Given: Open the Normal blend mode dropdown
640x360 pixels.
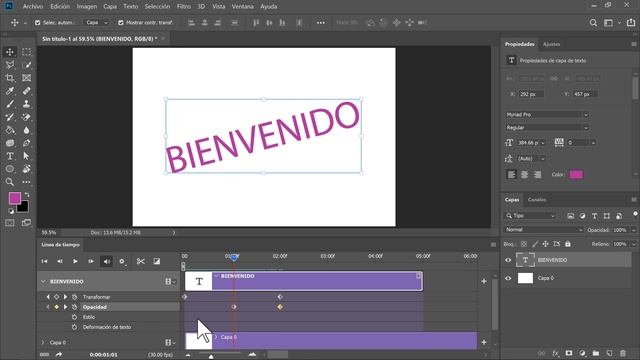Looking at the screenshot, I should (x=544, y=230).
